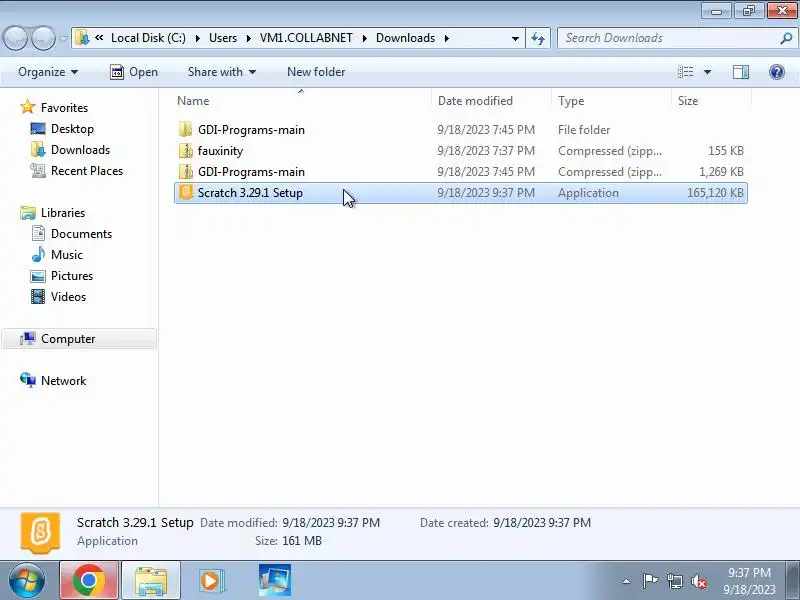Image resolution: width=800 pixels, height=600 pixels.
Task: Go forward using the Forward arrow button
Action: pos(44,38)
